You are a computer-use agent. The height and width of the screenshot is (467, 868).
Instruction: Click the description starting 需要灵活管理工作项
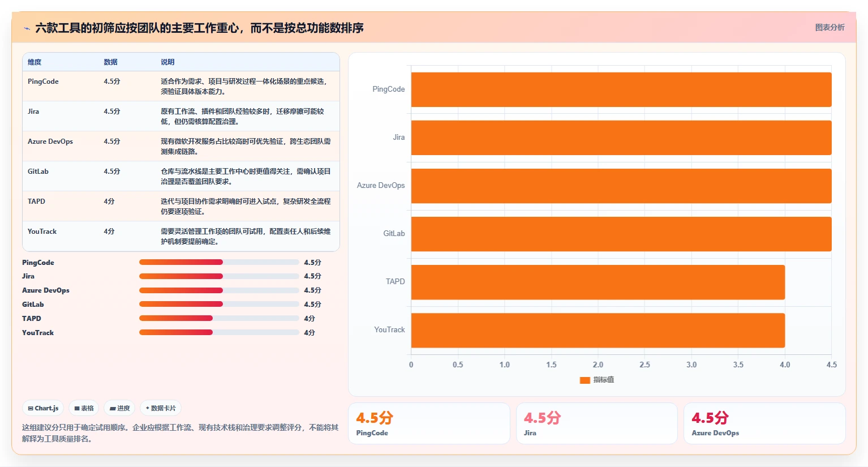click(x=246, y=237)
